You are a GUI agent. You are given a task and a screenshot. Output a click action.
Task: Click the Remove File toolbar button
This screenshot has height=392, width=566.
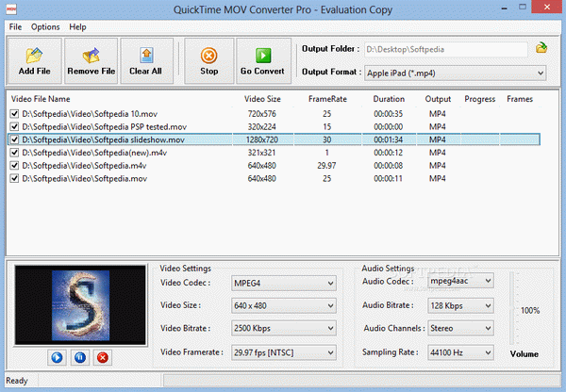(x=91, y=61)
